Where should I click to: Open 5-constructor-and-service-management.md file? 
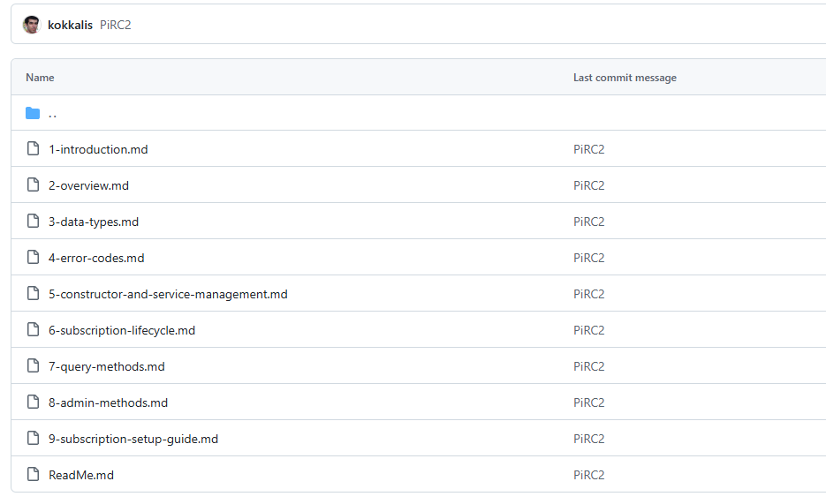(168, 294)
